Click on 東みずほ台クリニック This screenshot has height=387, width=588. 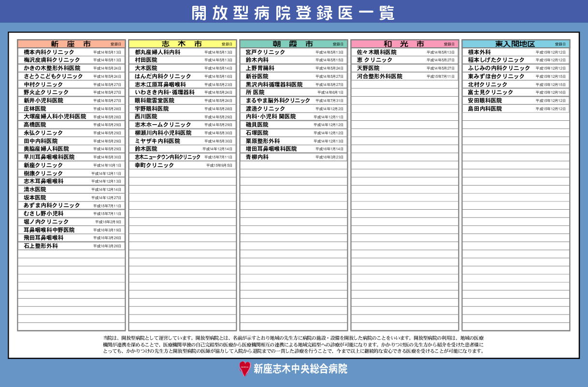pos(516,76)
